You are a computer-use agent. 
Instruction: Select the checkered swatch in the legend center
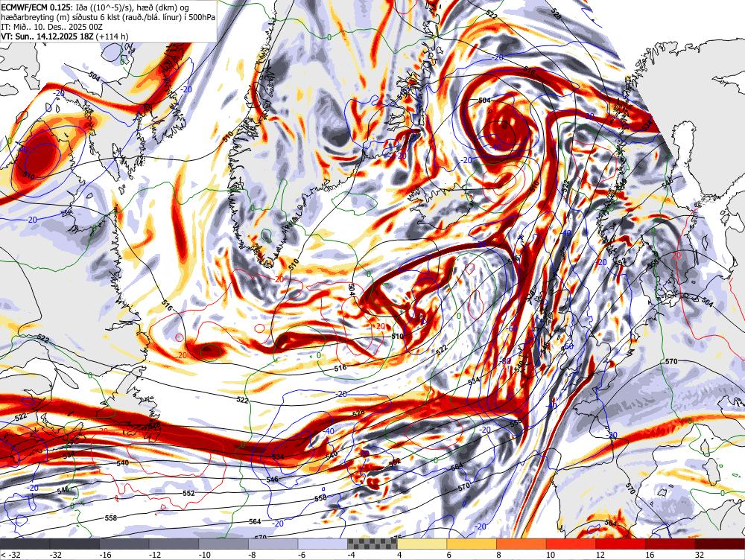[x=372, y=544]
